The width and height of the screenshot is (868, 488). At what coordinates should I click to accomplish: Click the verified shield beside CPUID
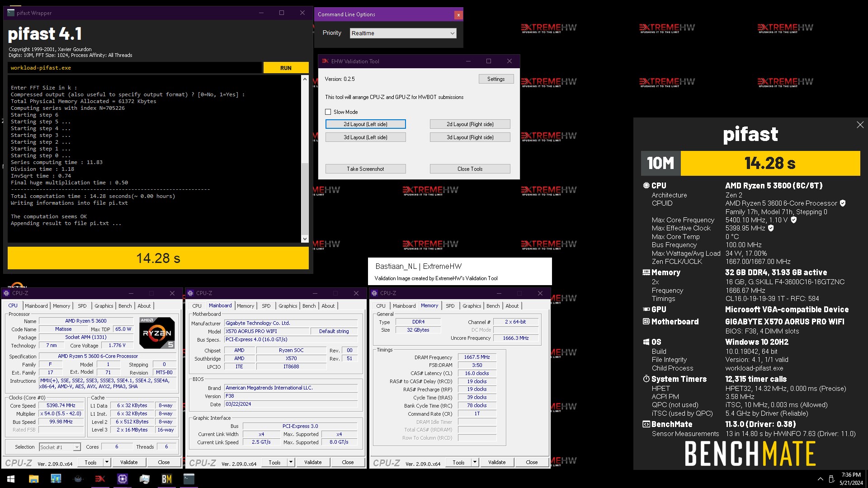pyautogui.click(x=843, y=203)
